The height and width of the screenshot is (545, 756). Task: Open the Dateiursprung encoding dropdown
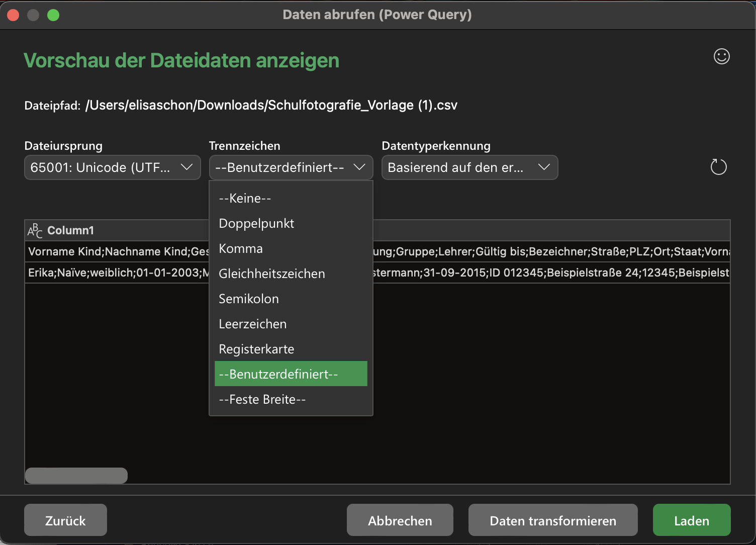[x=113, y=167]
